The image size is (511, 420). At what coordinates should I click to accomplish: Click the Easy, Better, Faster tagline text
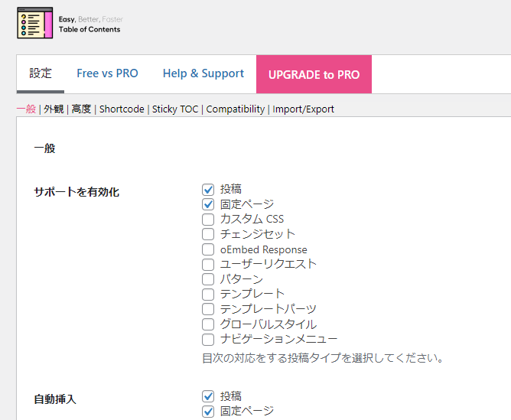(91, 19)
